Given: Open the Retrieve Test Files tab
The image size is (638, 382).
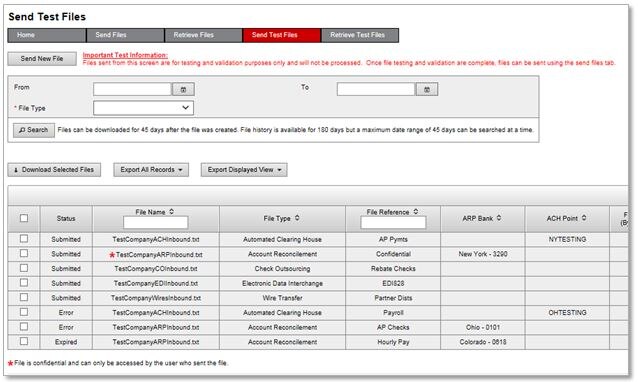Looking at the screenshot, I should coord(360,35).
